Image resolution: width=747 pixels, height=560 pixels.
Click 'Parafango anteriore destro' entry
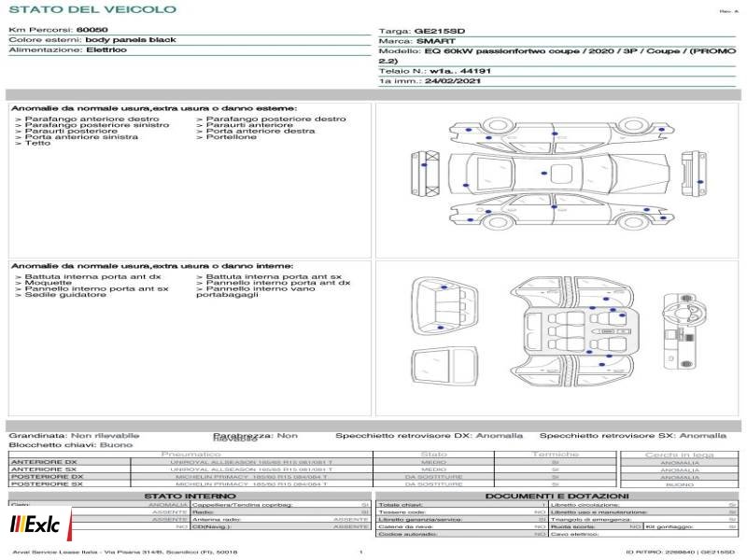[x=92, y=119]
